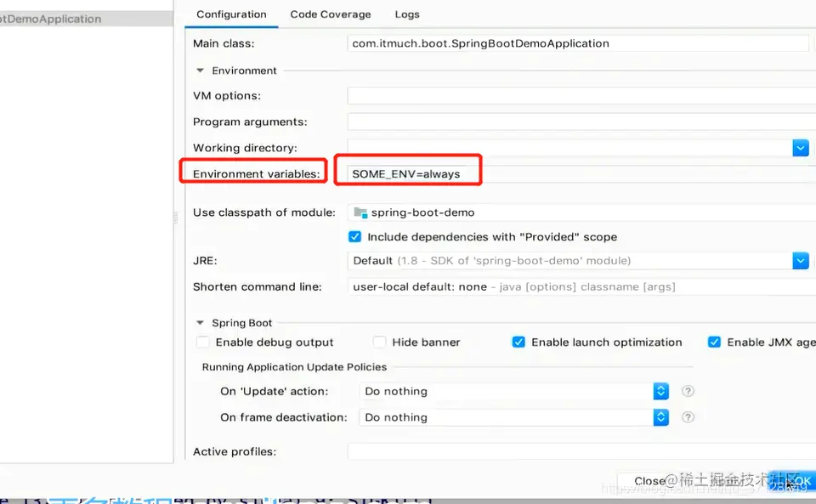This screenshot has width=816, height=504.
Task: Select the DemoApplication configuration in the left list
Action: pos(87,19)
